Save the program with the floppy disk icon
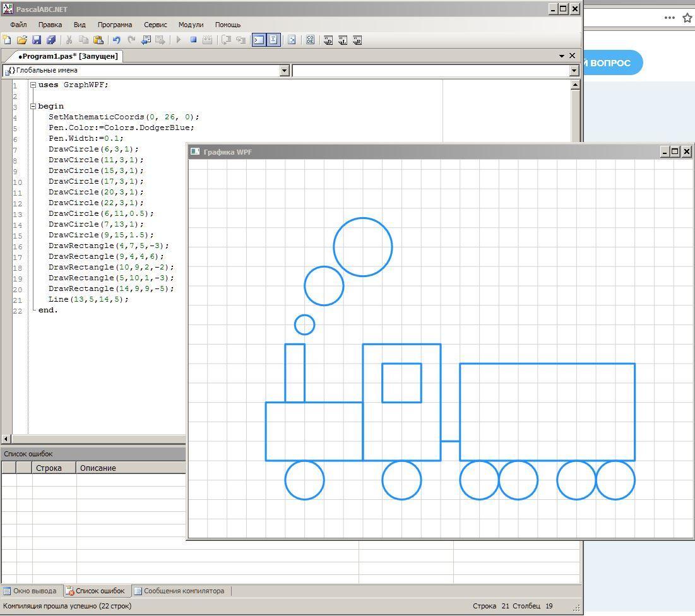The image size is (695, 616). click(37, 40)
